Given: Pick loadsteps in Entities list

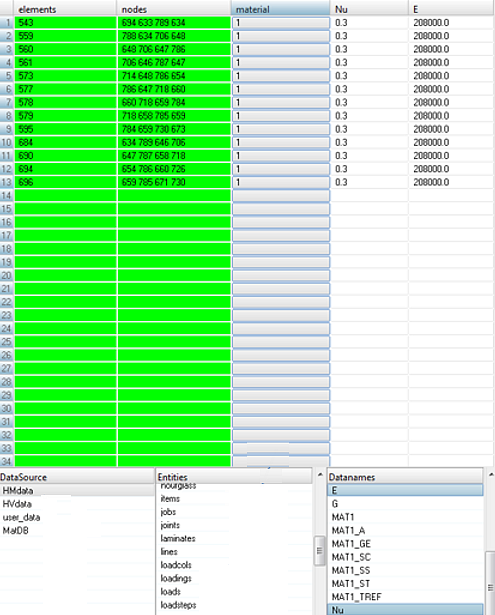Looking at the screenshot, I should pos(178,605).
